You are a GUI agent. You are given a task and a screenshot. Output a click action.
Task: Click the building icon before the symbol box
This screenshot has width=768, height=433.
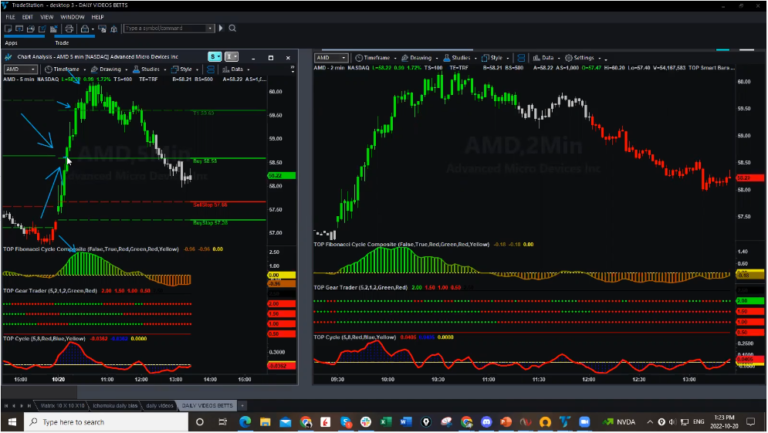tap(114, 29)
